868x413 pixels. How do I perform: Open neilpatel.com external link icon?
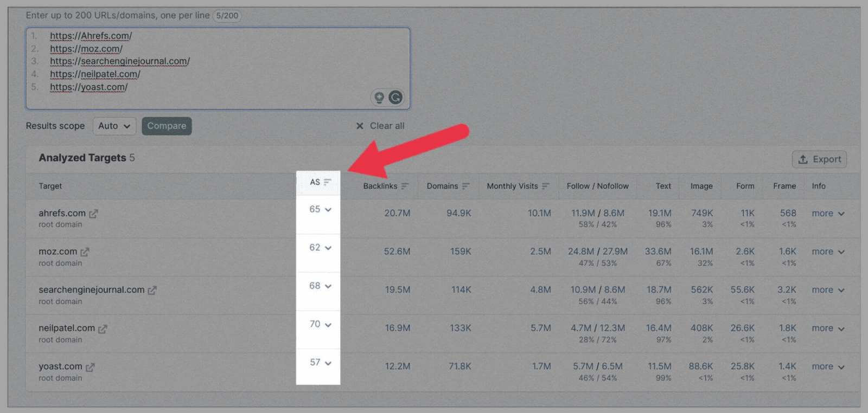coord(103,329)
